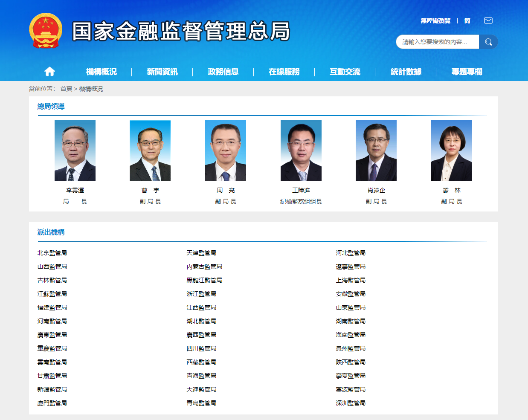Click the national emblem logo
The width and height of the screenshot is (528, 420).
(46, 31)
